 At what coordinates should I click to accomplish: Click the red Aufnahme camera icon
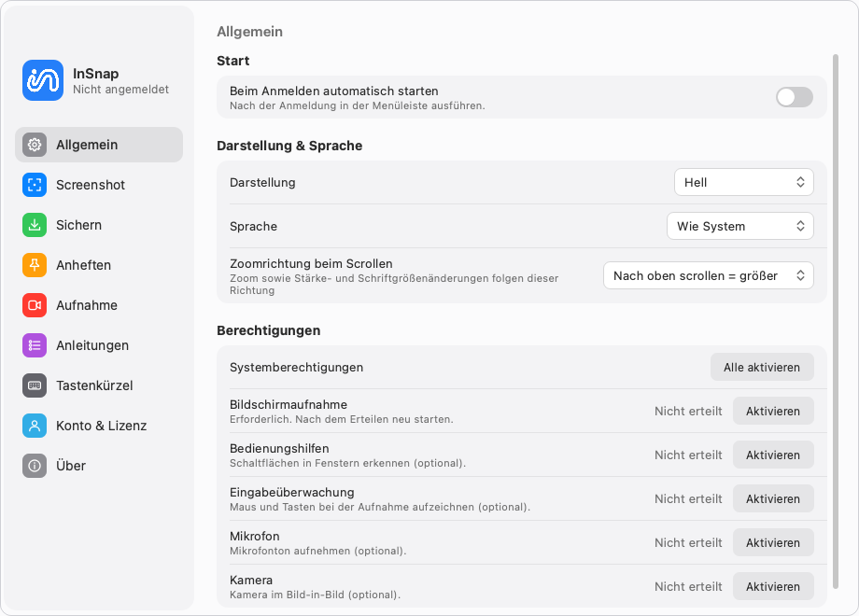coord(35,305)
